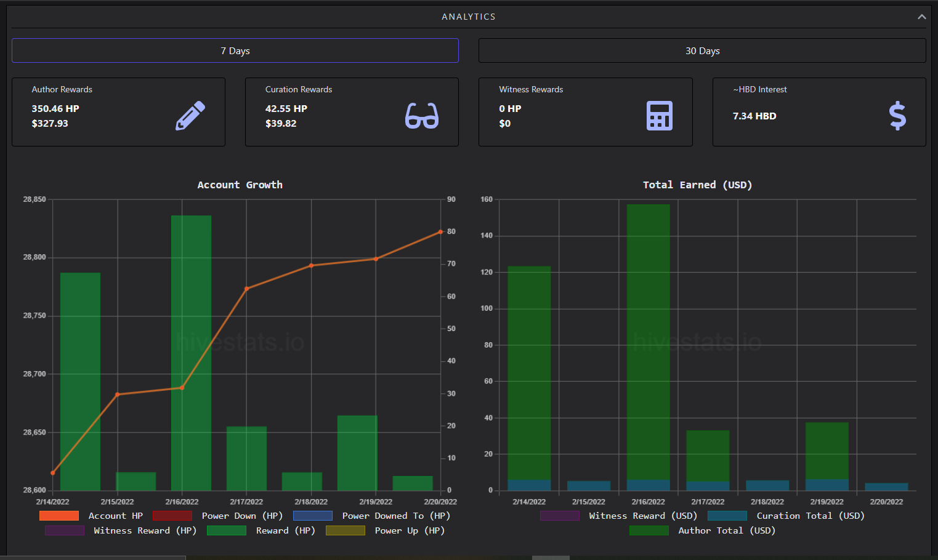Switch to the 7 Days tab
938x560 pixels.
pyautogui.click(x=235, y=50)
